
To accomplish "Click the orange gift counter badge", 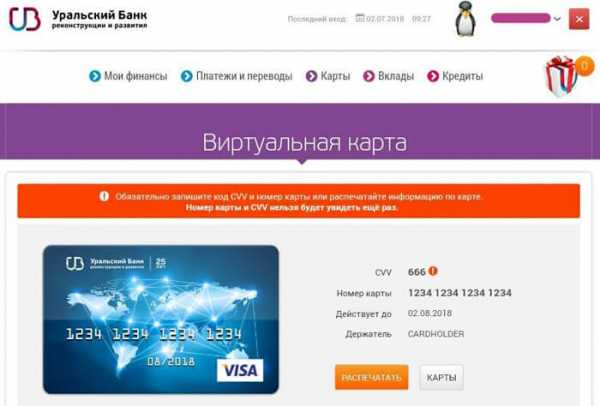I will coord(584,66).
